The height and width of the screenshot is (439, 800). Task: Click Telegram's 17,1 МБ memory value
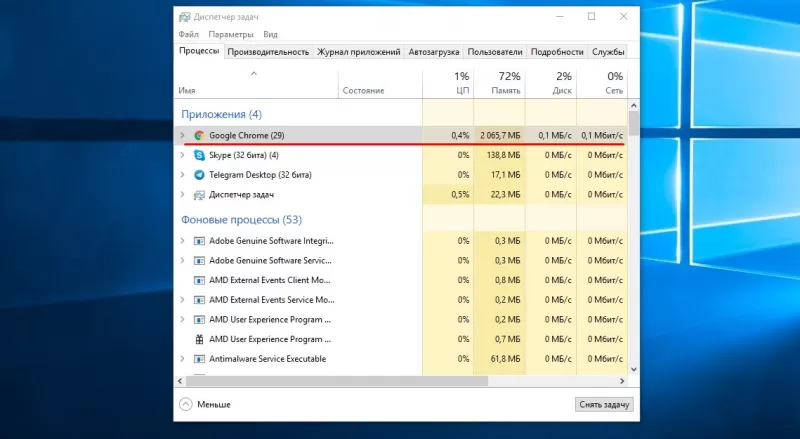(x=506, y=175)
